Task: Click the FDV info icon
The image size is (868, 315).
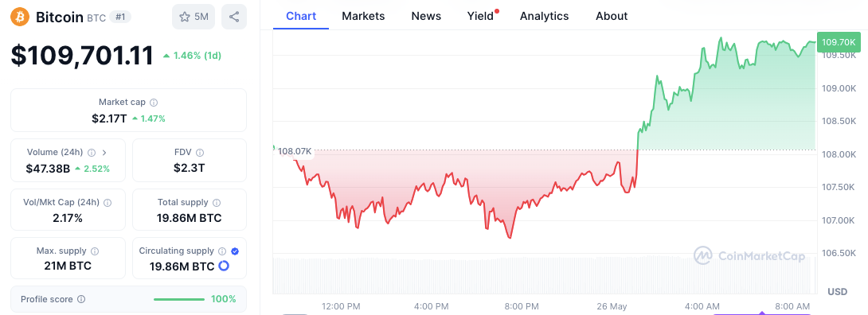Action: click(200, 153)
